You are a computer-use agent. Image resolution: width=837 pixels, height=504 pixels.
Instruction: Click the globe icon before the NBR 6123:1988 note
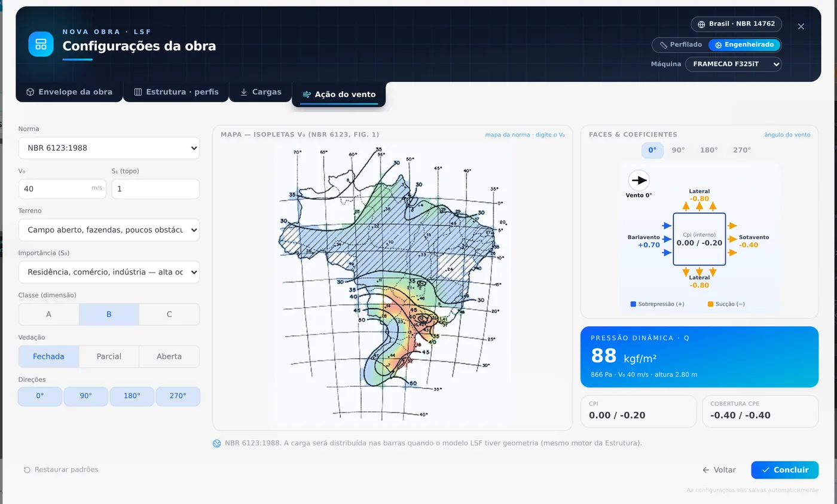coord(217,444)
